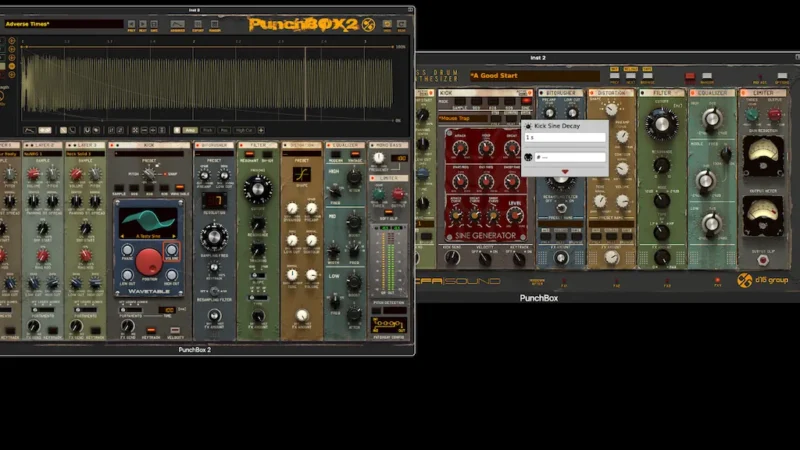Screen dimensions: 800x450
Task: Click Distortion preset name display in PunchBox
Action: (x=611, y=224)
